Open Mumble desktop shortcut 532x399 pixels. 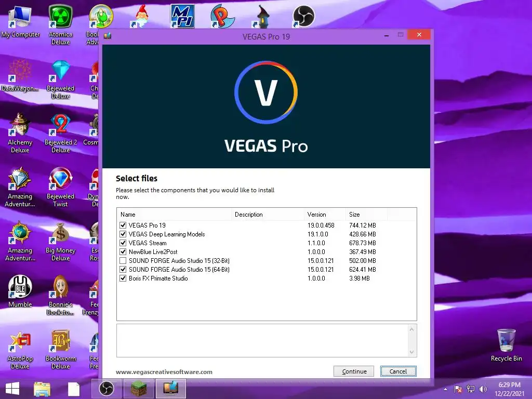[x=20, y=291]
